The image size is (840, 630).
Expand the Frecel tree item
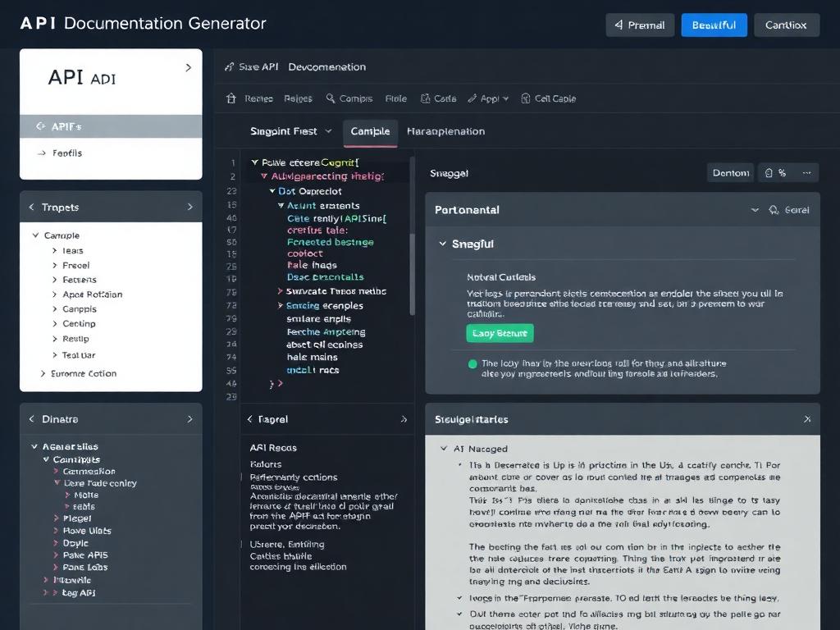(55, 265)
